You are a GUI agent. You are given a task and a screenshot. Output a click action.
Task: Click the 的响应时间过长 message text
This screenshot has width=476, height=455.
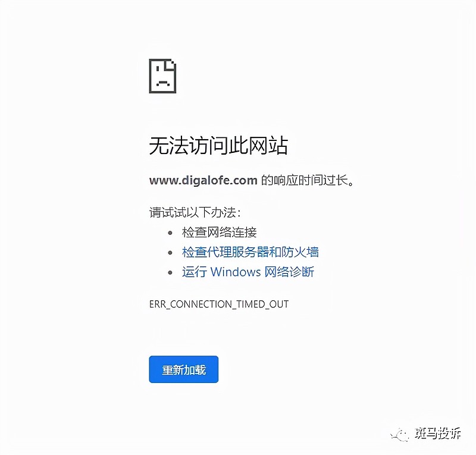point(307,180)
